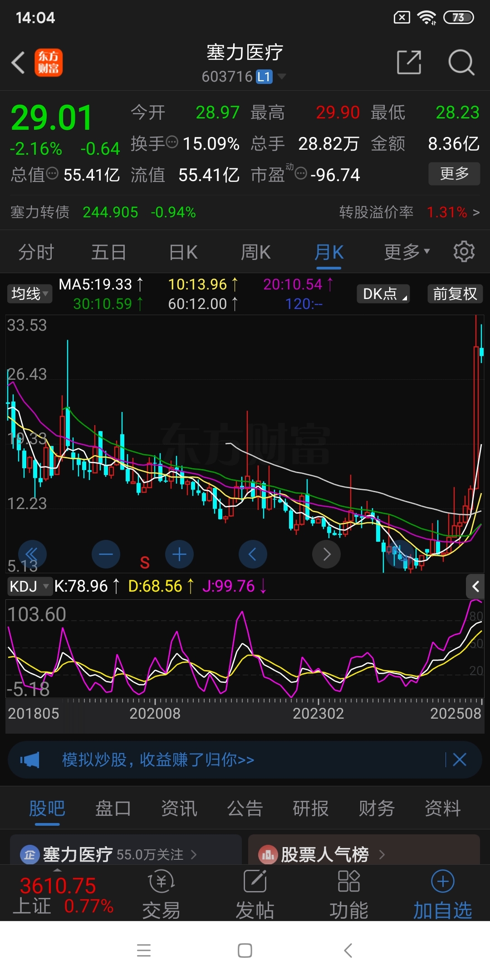Open 功能 functions icon in bottom bar
Screen dimensions: 490x980
coord(349,894)
